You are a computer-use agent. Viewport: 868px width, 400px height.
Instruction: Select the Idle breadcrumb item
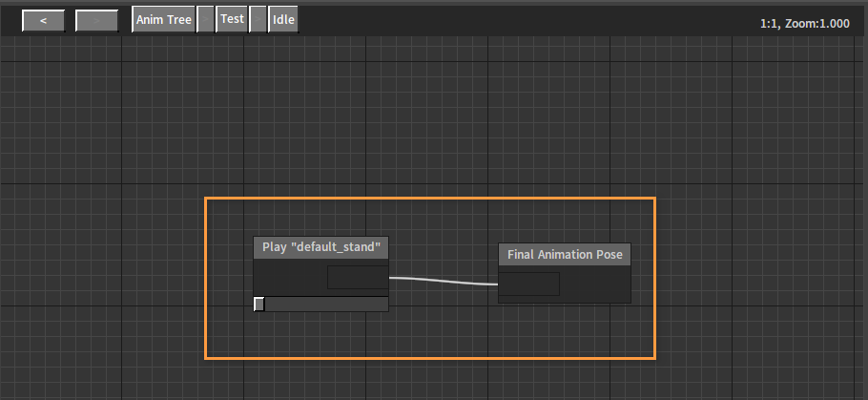click(283, 20)
